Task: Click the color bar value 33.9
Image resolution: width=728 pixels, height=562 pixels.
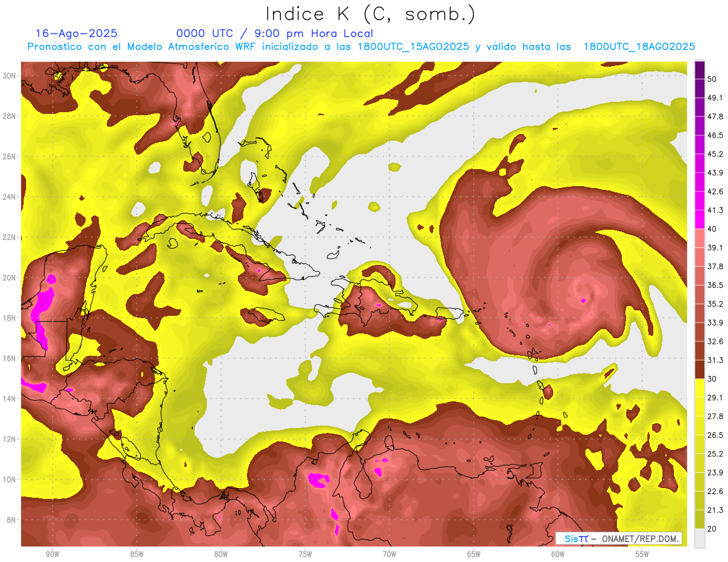Action: pos(715,323)
